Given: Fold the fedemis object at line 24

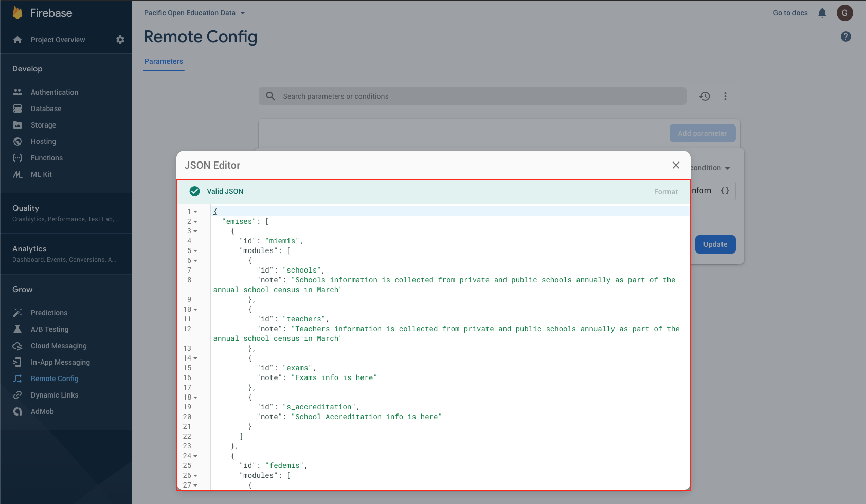Looking at the screenshot, I should tap(195, 456).
